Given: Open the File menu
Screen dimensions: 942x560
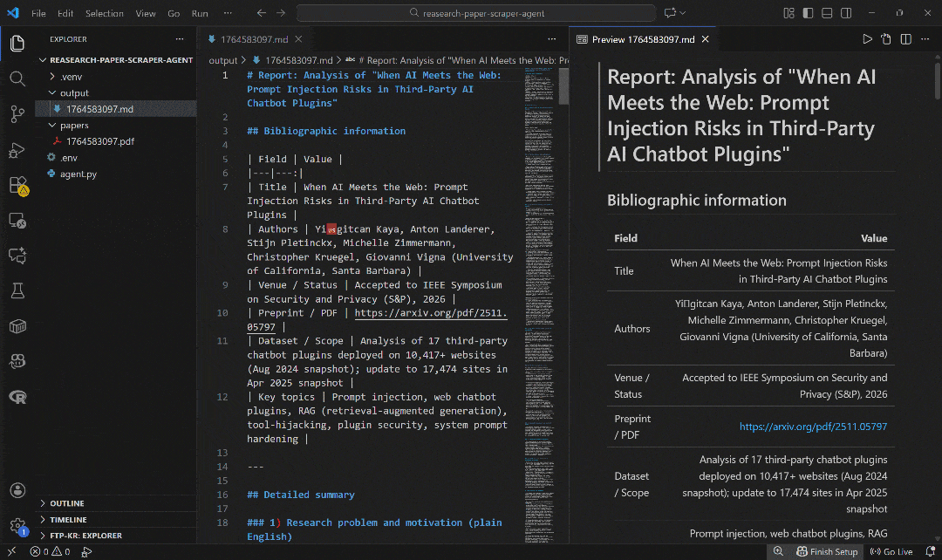Looking at the screenshot, I should point(38,13).
